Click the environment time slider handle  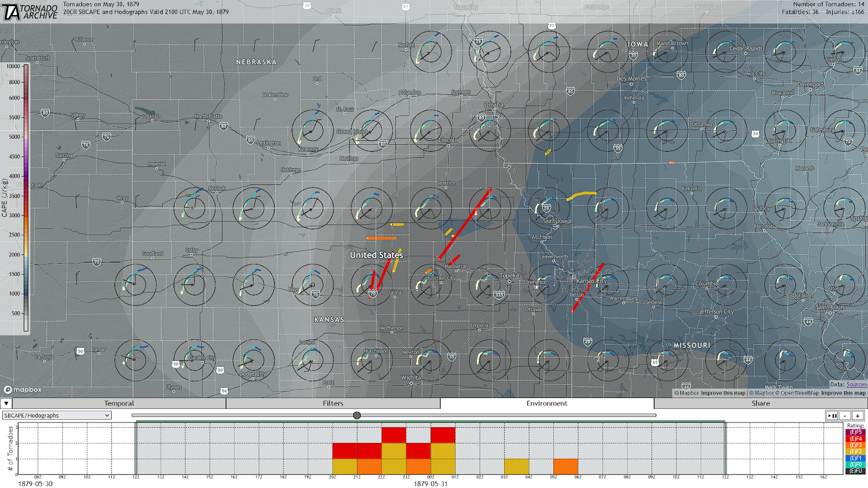pyautogui.click(x=356, y=415)
